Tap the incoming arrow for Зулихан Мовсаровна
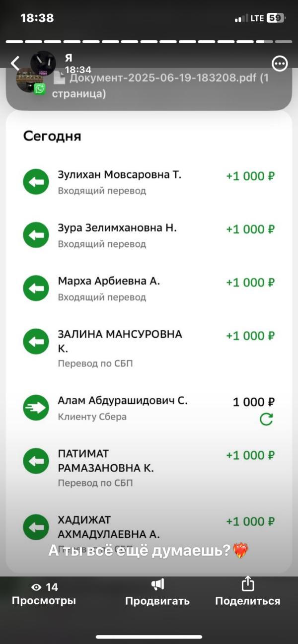The height and width of the screenshot is (644, 298). pyautogui.click(x=36, y=182)
